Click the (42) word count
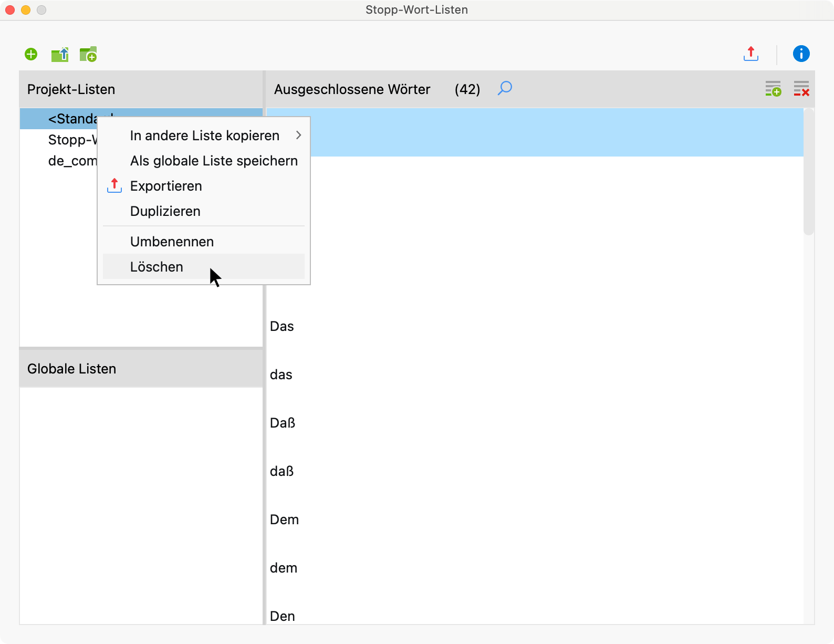The width and height of the screenshot is (834, 644). [467, 89]
